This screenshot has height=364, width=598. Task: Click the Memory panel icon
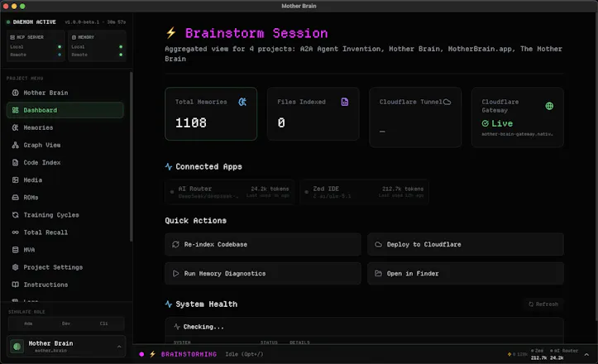[74, 37]
